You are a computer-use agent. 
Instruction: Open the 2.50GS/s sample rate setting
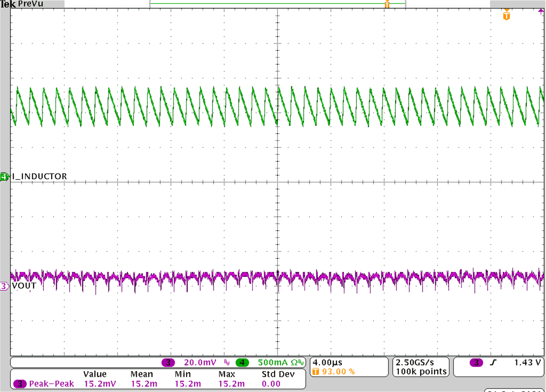click(414, 361)
